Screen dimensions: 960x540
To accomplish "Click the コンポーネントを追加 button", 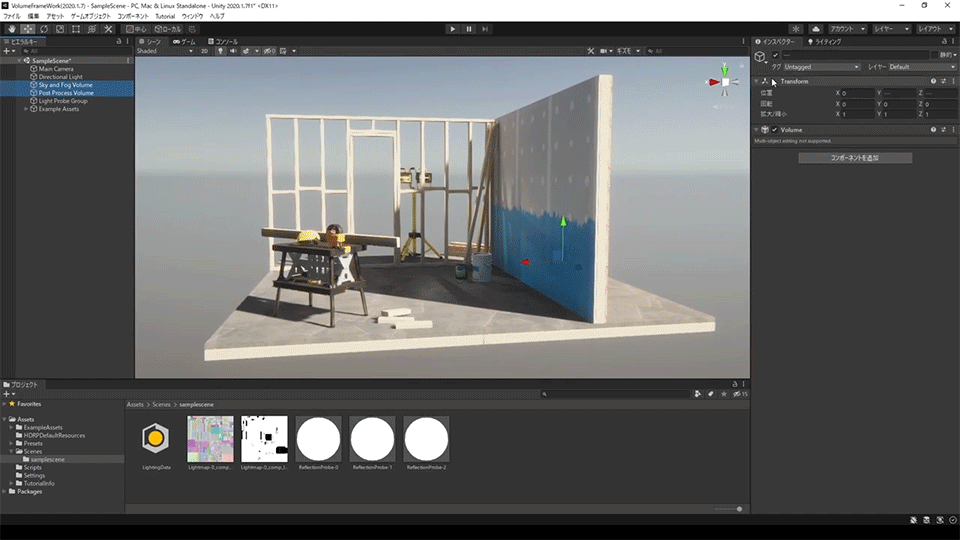I will pyautogui.click(x=855, y=158).
